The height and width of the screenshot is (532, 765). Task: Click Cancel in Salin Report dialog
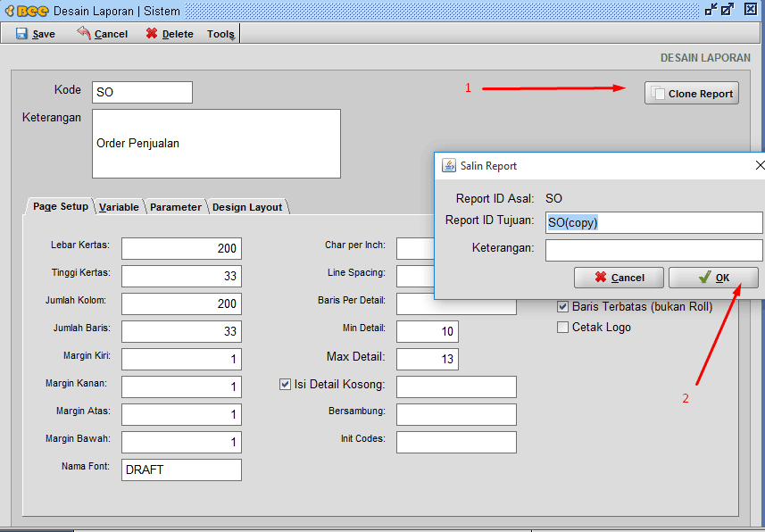click(x=619, y=278)
